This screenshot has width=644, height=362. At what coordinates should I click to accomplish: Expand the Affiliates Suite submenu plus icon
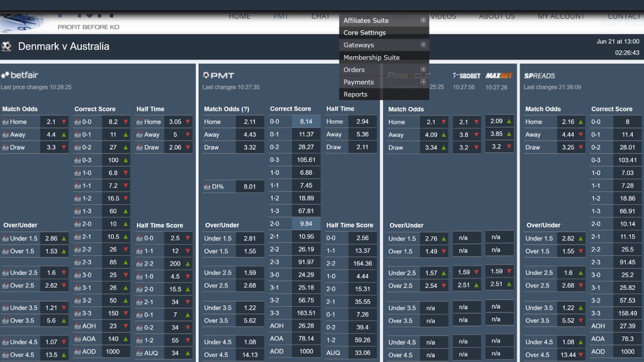click(423, 20)
